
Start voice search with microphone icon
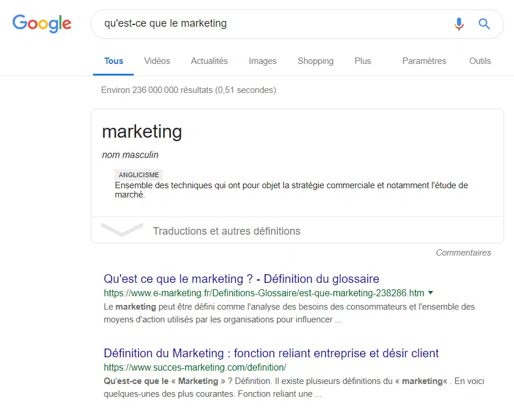459,24
